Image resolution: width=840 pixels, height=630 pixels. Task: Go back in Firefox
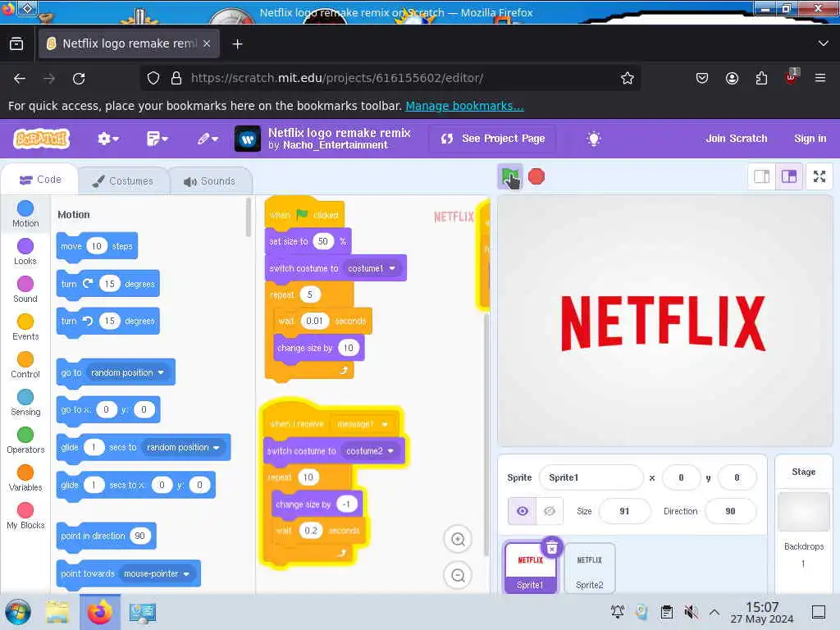pos(20,78)
